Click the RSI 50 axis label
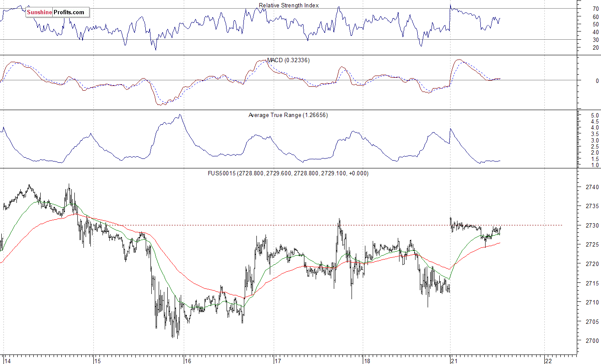 595,24
